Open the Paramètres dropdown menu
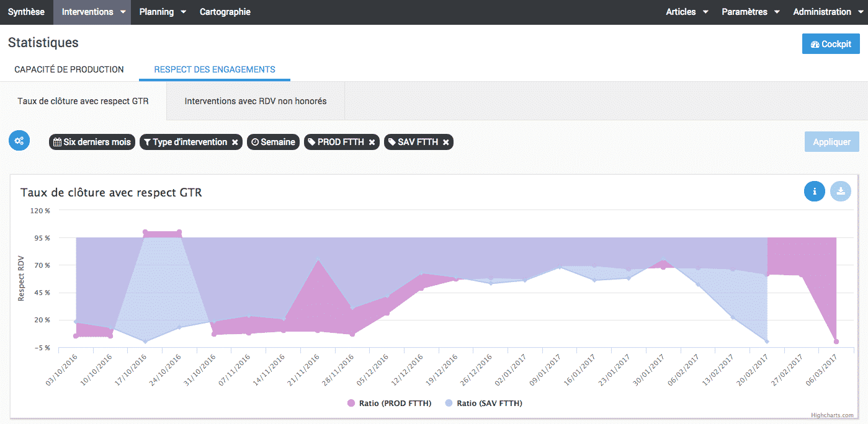 click(x=751, y=12)
